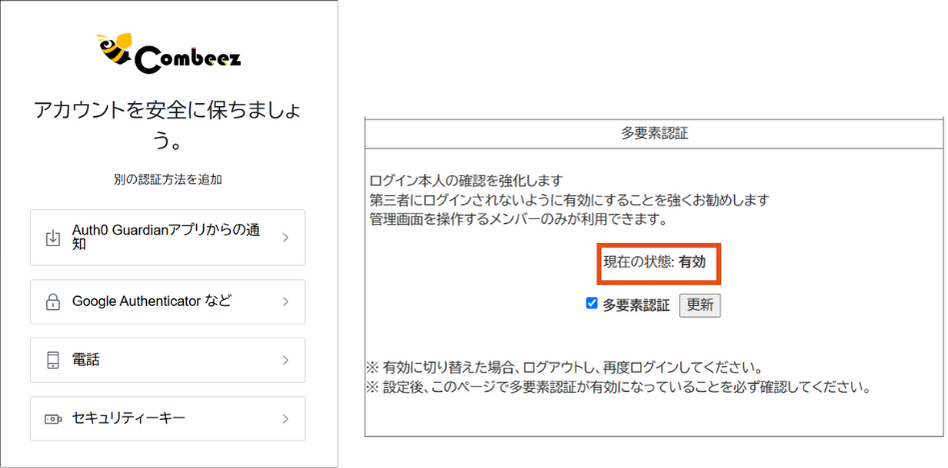The height and width of the screenshot is (468, 948).
Task: Select the 電話 authentication method label
Action: [86, 360]
